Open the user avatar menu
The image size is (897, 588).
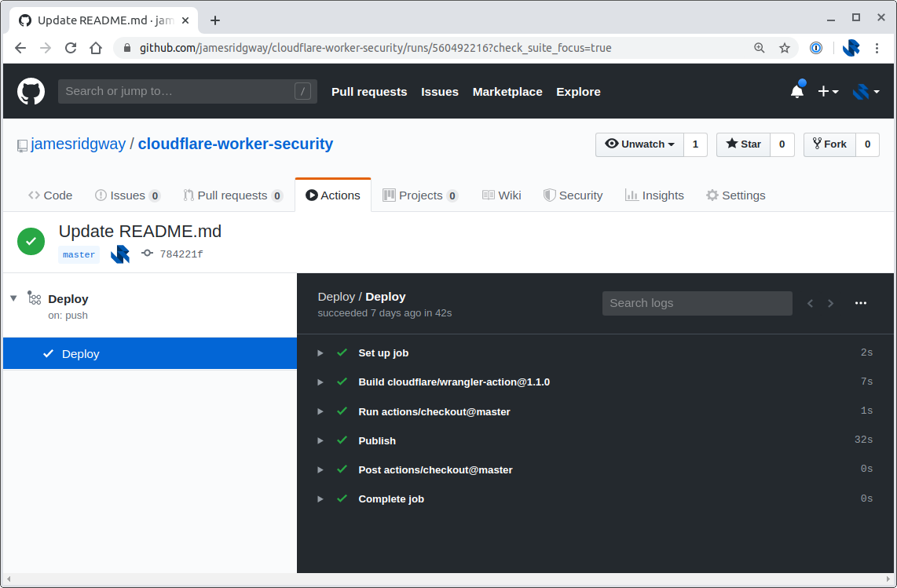coord(866,92)
